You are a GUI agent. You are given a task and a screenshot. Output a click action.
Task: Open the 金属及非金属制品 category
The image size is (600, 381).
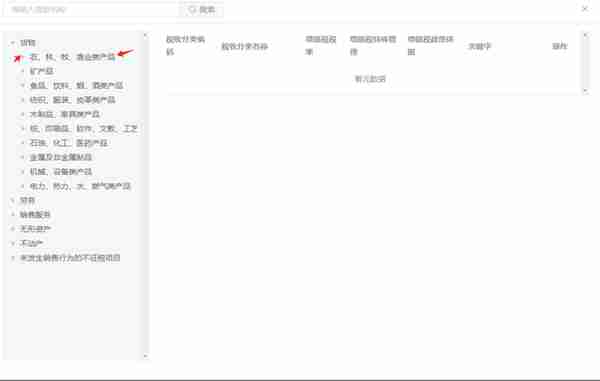pyautogui.click(x=61, y=157)
